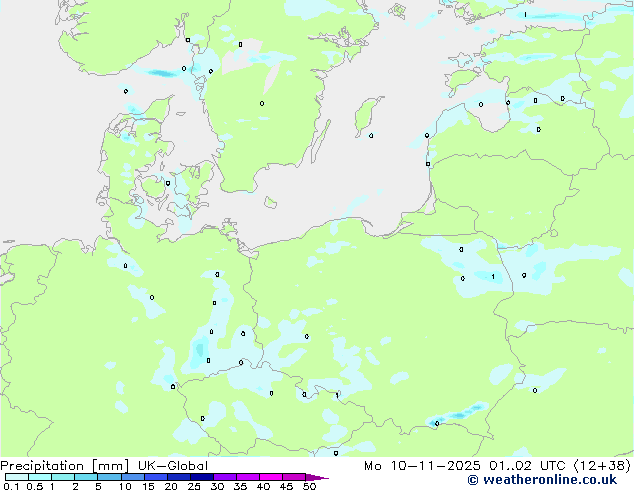
Task: Pick the 40–45 mm bright magenta legend swatch
Action: coord(271,477)
